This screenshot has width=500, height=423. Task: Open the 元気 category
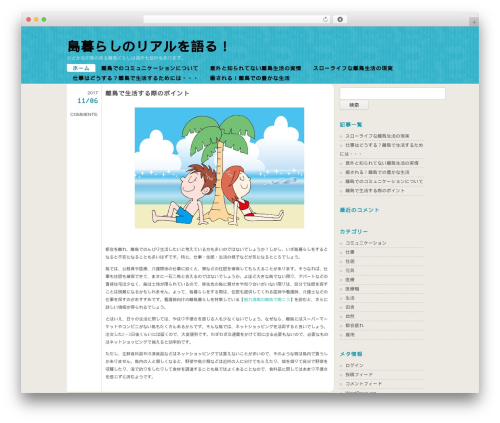350,271
